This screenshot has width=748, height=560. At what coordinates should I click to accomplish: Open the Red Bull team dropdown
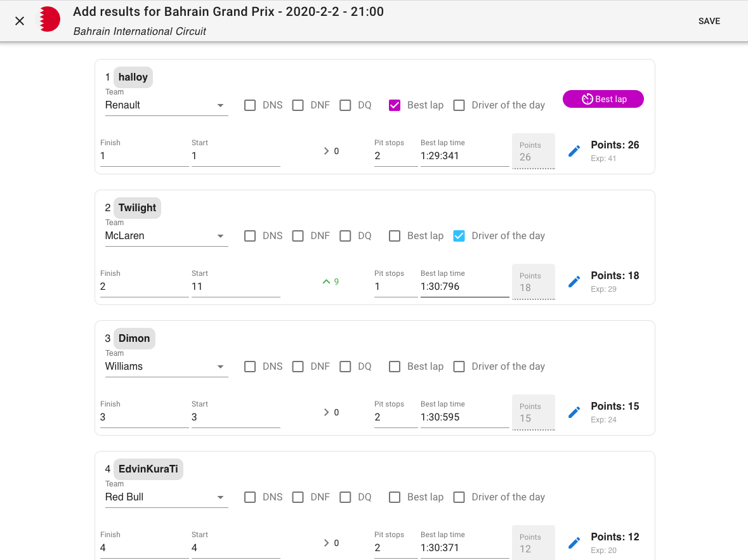pyautogui.click(x=166, y=497)
